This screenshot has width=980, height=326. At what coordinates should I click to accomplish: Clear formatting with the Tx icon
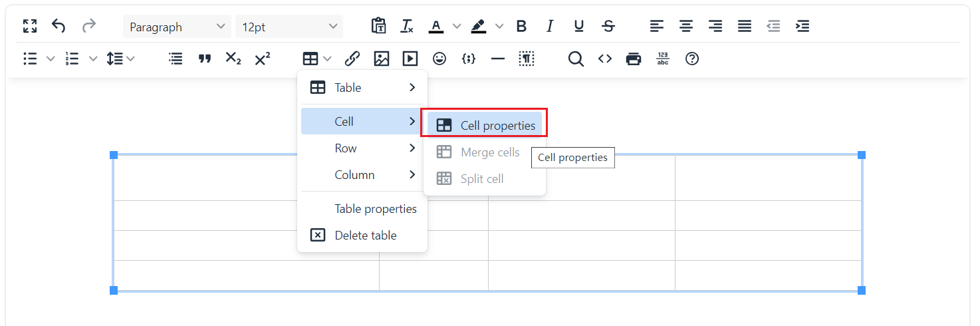click(x=407, y=27)
